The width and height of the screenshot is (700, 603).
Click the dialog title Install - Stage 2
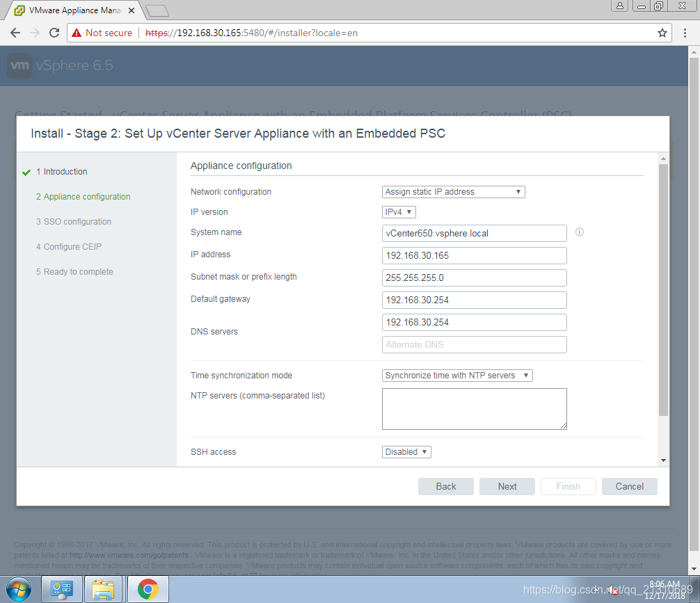(x=238, y=134)
